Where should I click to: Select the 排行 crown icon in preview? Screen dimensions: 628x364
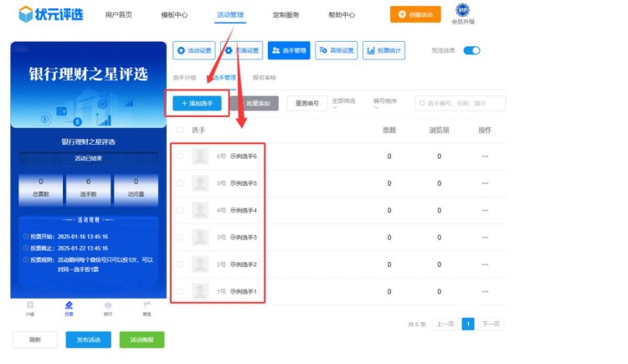[108, 306]
